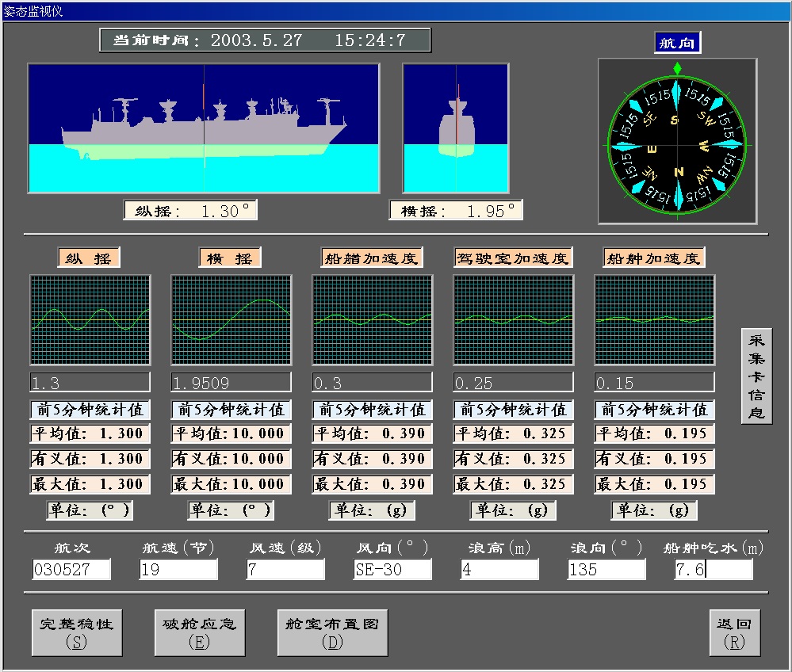Focus the 浪高(m) input field
This screenshot has width=792, height=672.
[499, 569]
